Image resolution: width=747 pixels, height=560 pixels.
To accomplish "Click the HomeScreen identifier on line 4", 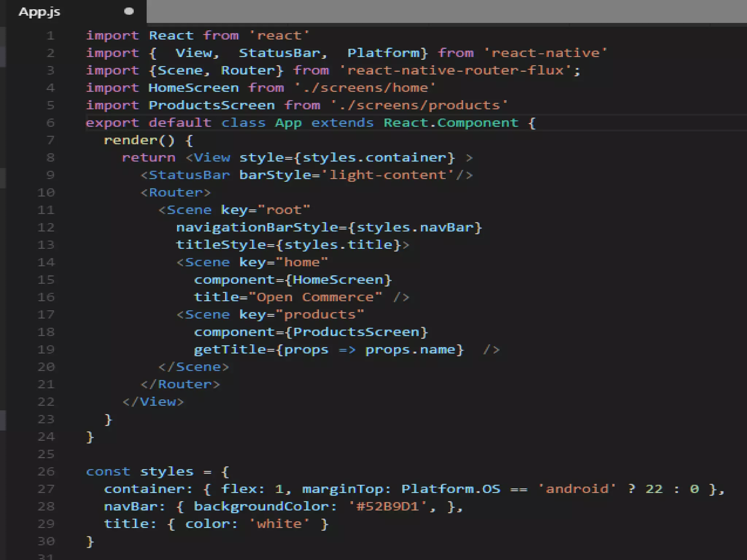I will point(193,88).
